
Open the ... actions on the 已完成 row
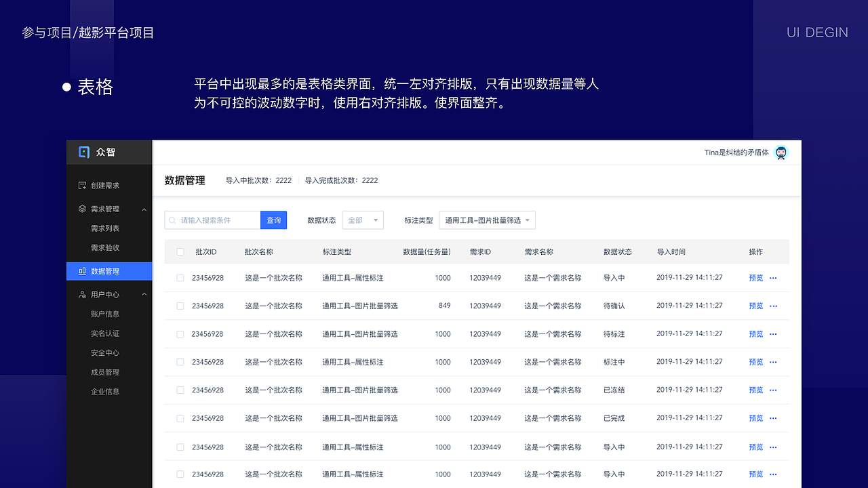(773, 418)
